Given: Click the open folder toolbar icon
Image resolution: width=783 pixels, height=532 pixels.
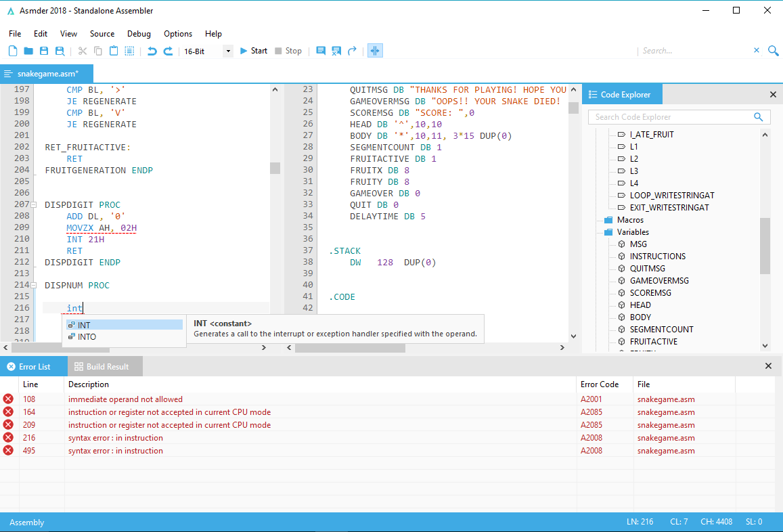Looking at the screenshot, I should click(x=28, y=51).
